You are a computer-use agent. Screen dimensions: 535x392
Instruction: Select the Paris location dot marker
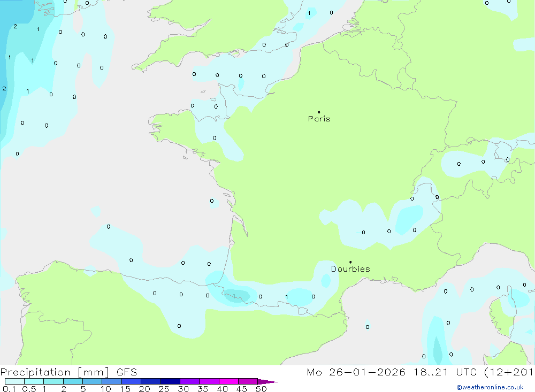pos(319,112)
